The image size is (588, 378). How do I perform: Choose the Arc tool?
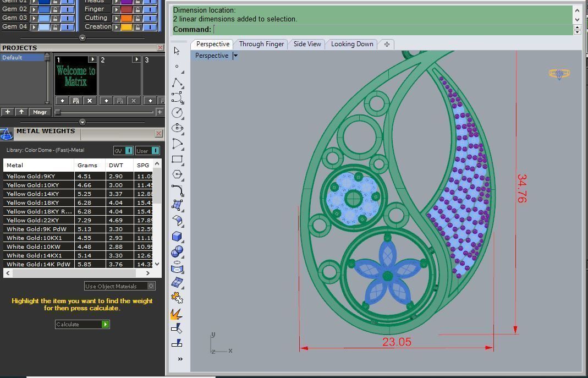point(177,144)
